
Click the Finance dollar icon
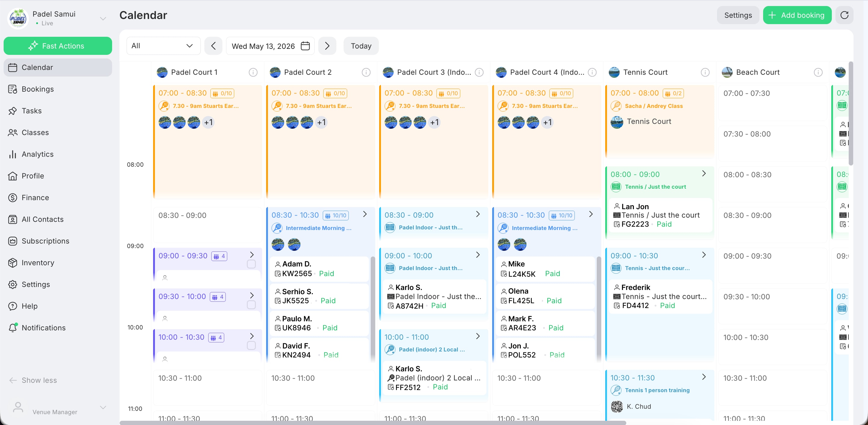tap(12, 197)
